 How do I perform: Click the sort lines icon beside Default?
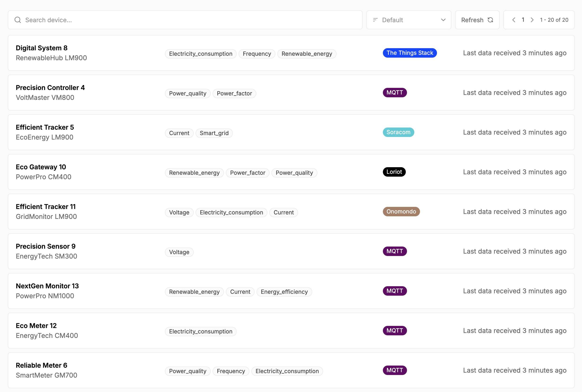pyautogui.click(x=375, y=20)
